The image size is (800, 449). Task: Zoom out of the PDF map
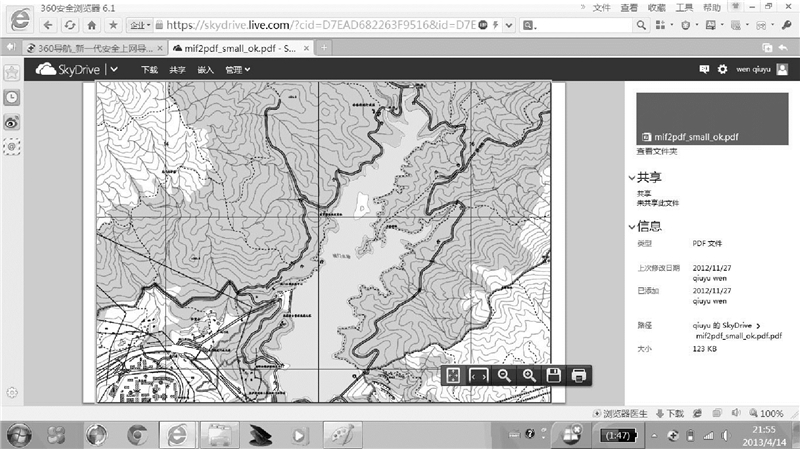504,375
